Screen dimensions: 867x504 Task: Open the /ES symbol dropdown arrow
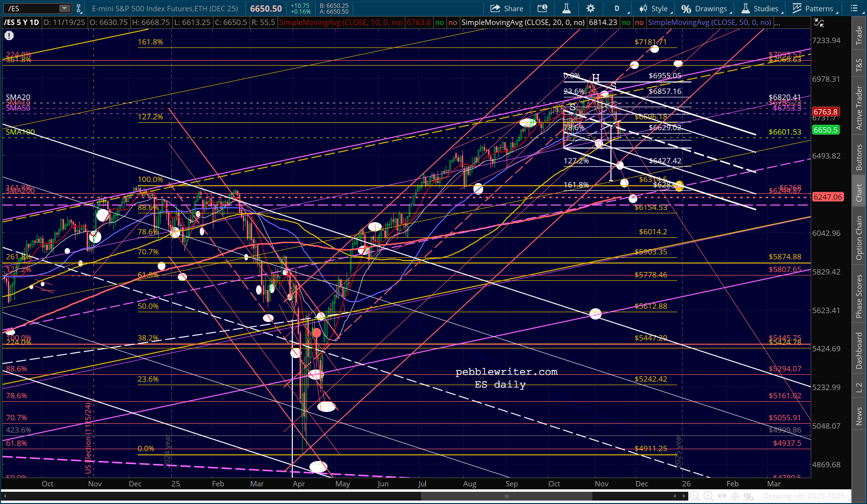pyautogui.click(x=65, y=8)
